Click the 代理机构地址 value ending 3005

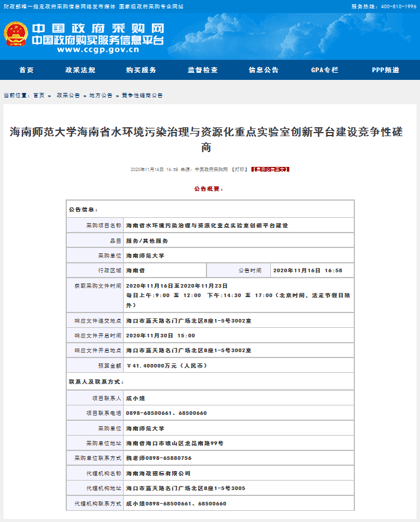pyautogui.click(x=185, y=488)
